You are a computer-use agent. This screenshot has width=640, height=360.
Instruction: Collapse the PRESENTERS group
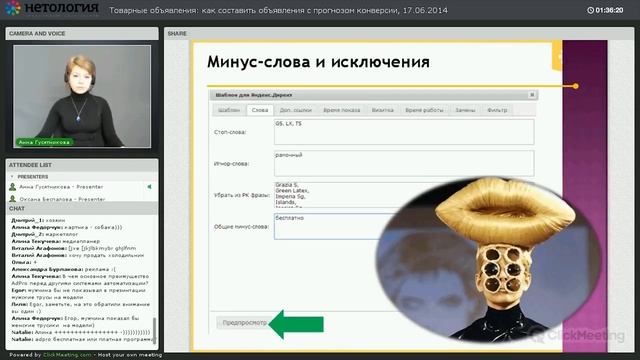(x=12, y=176)
